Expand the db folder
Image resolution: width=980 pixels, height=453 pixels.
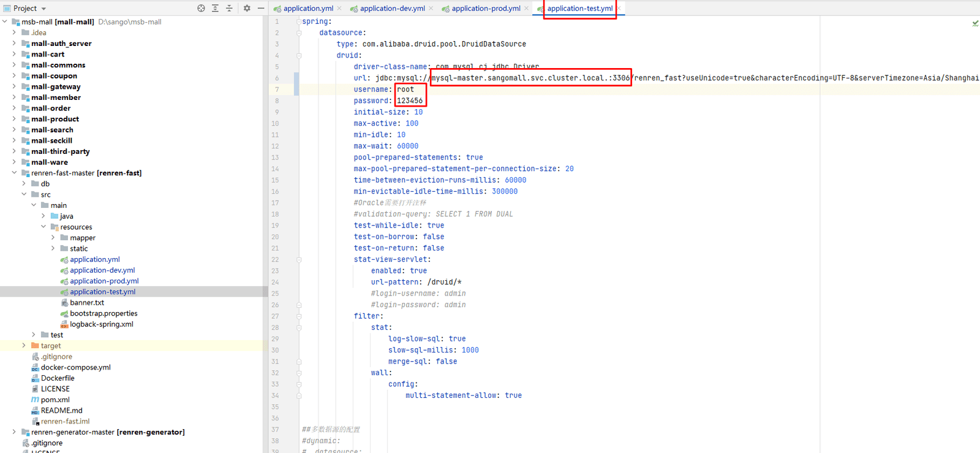pos(24,184)
